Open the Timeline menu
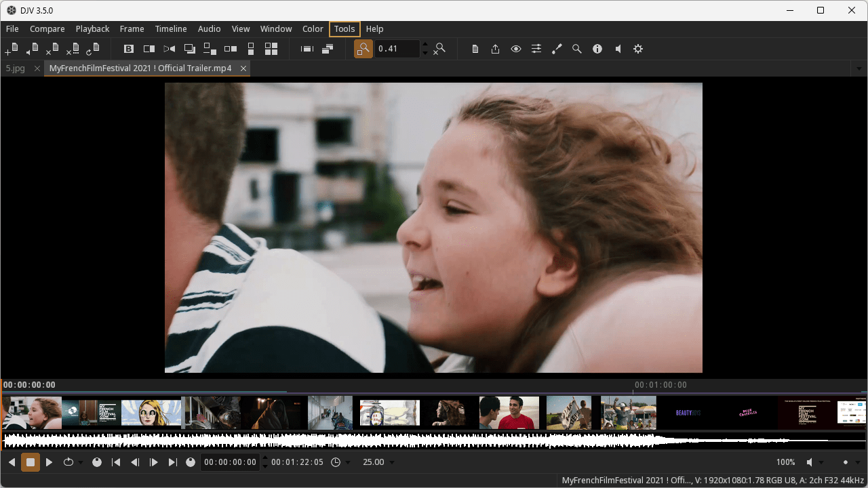 (171, 29)
